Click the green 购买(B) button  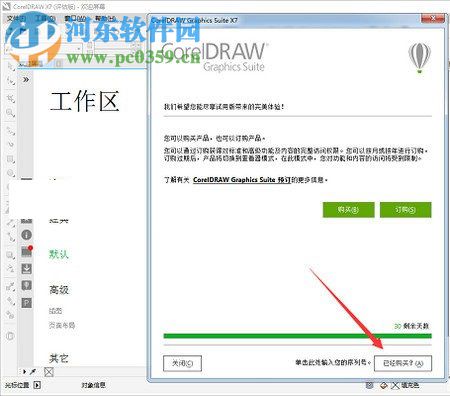click(348, 210)
